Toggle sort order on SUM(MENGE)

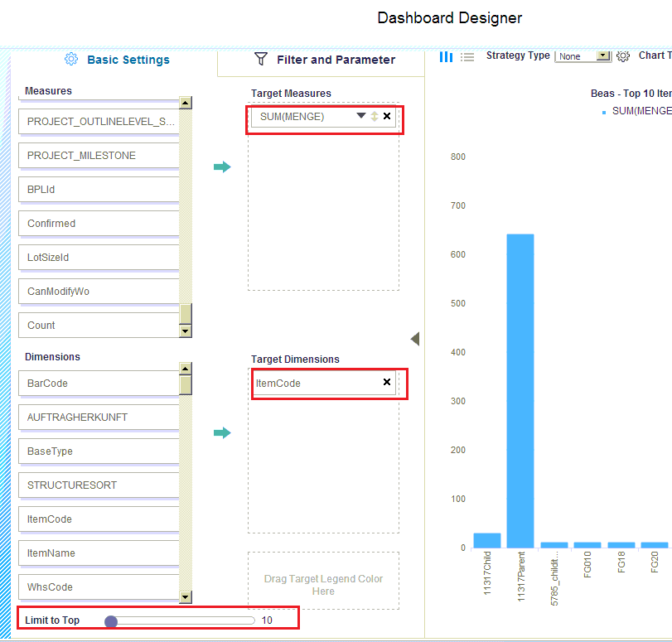374,117
